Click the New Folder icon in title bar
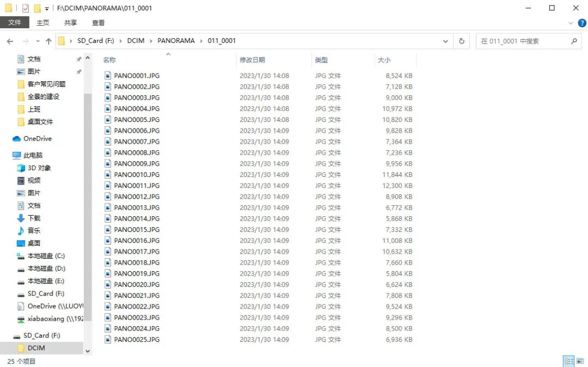This screenshot has width=588, height=367. tap(37, 8)
